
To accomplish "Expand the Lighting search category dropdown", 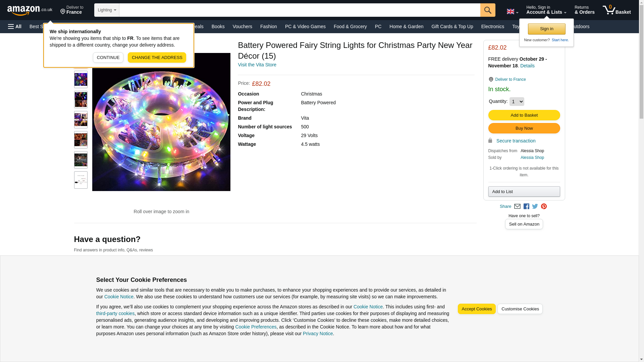I will tap(107, 10).
